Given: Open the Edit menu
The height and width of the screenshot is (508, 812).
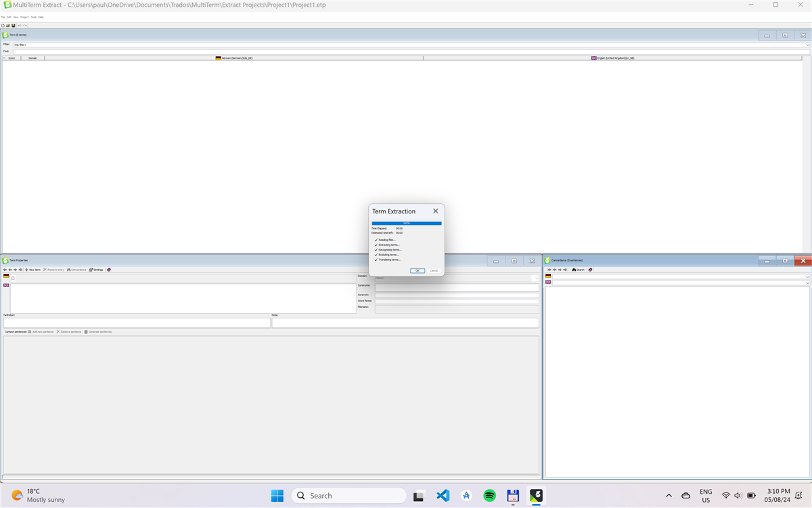Looking at the screenshot, I should pyautogui.click(x=9, y=17).
